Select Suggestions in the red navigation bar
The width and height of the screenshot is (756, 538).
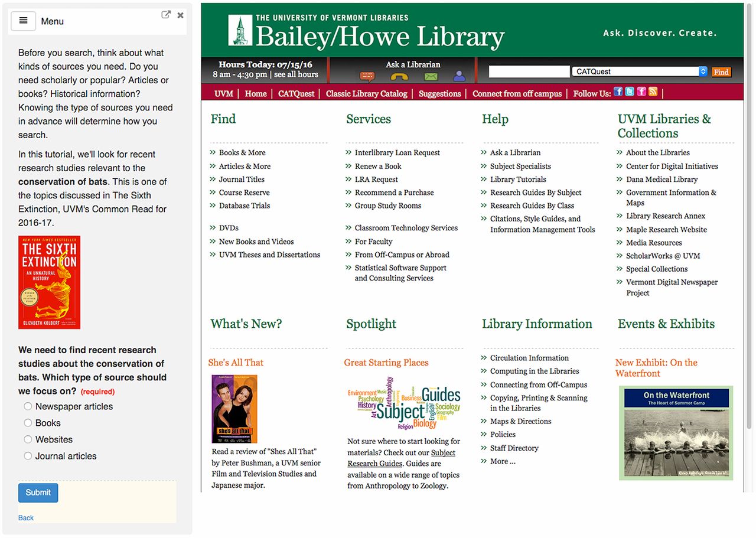tap(439, 94)
